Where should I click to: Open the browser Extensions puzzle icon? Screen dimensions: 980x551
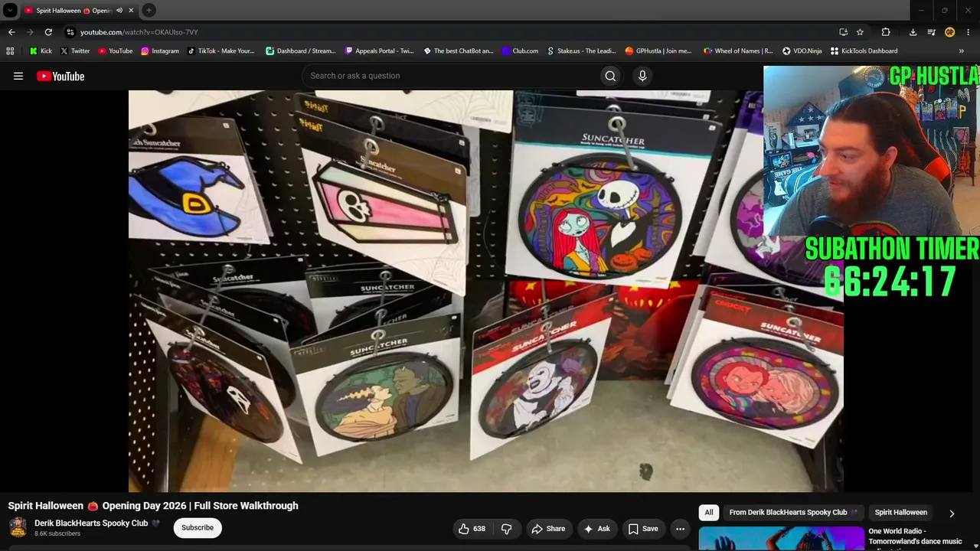coord(886,32)
